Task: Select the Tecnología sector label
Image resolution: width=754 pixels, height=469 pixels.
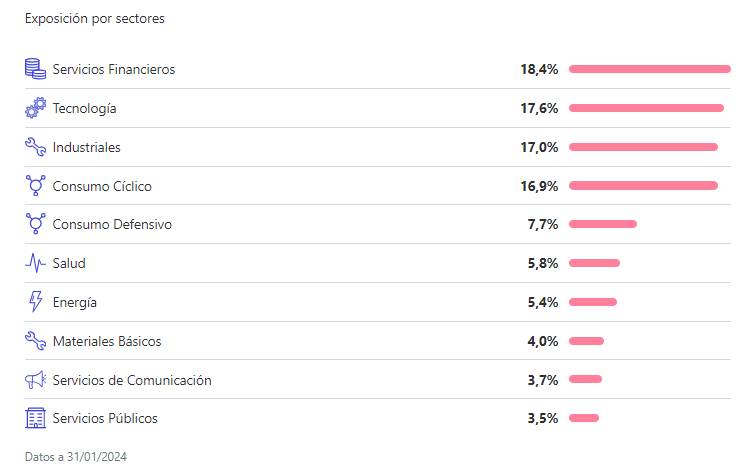Action: tap(85, 109)
